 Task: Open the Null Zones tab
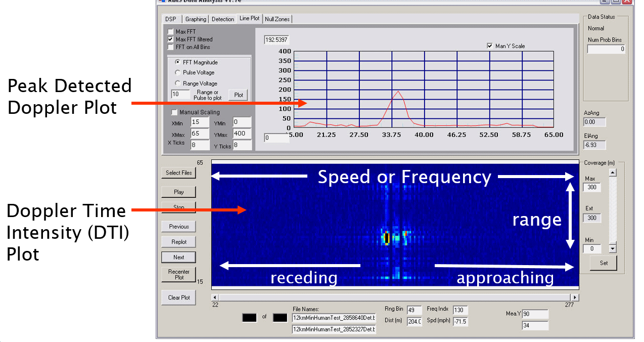pos(278,19)
